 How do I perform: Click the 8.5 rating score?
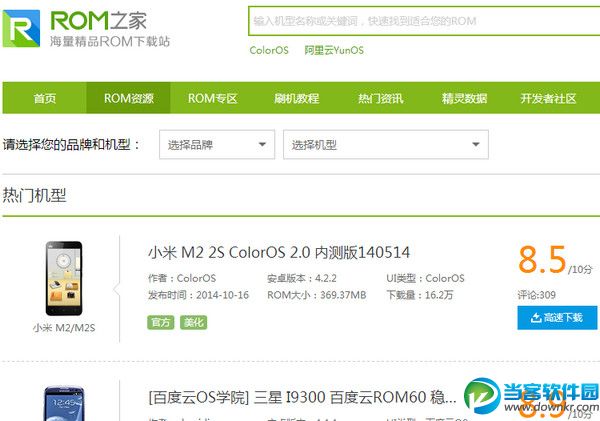(x=542, y=260)
